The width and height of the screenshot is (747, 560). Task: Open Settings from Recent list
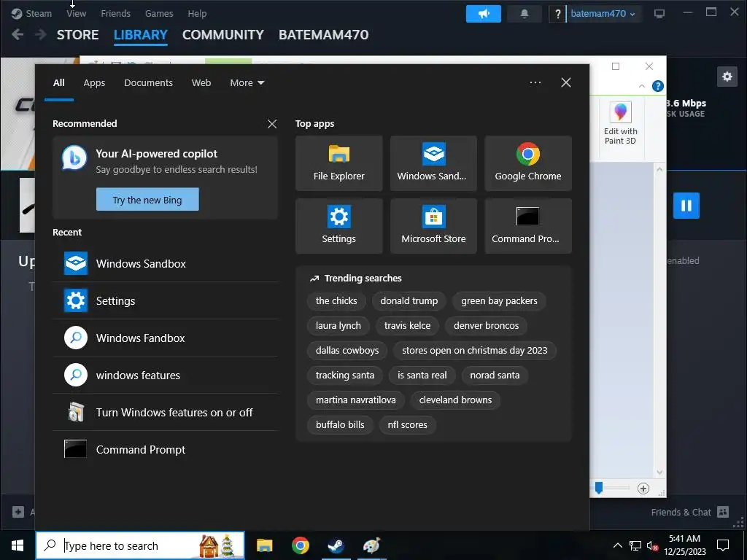coord(166,301)
